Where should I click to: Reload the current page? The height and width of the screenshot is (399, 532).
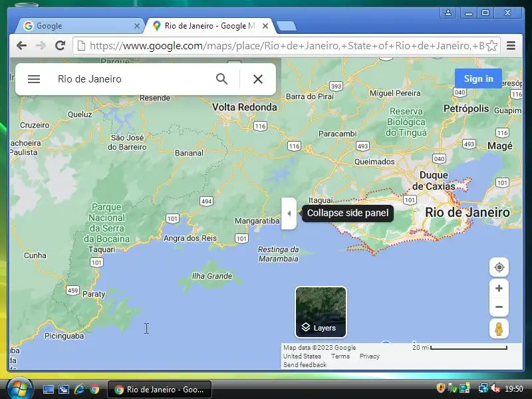[60, 45]
